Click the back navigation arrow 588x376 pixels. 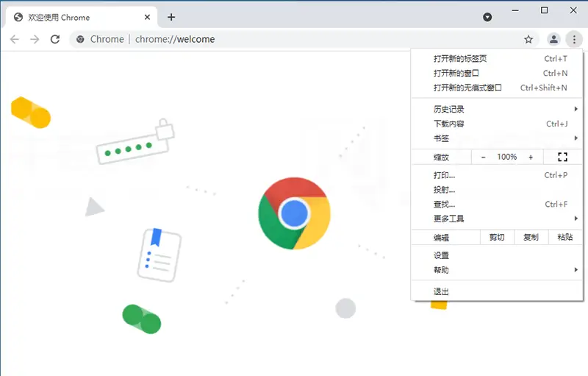click(15, 40)
